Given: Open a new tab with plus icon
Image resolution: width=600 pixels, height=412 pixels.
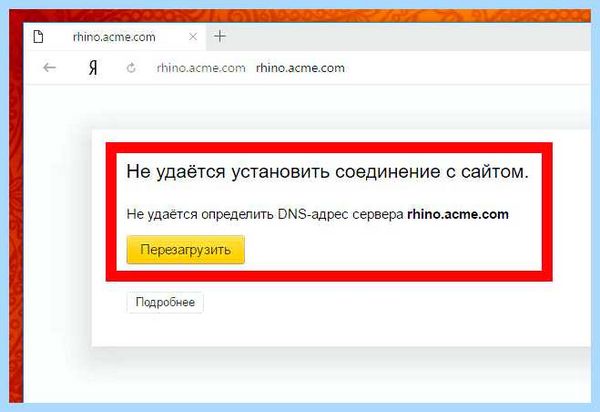Looking at the screenshot, I should pyautogui.click(x=220, y=36).
